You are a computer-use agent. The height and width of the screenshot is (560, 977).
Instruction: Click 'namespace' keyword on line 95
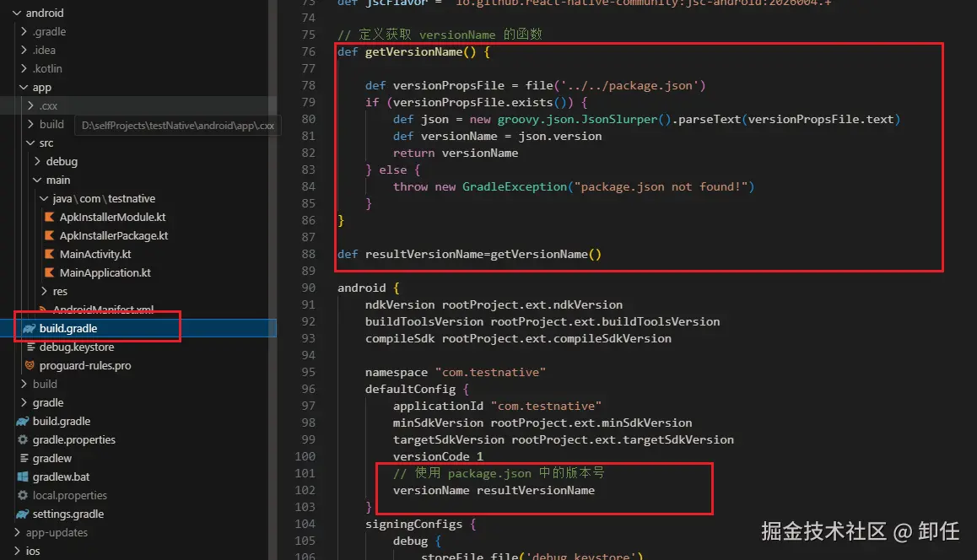(x=397, y=372)
